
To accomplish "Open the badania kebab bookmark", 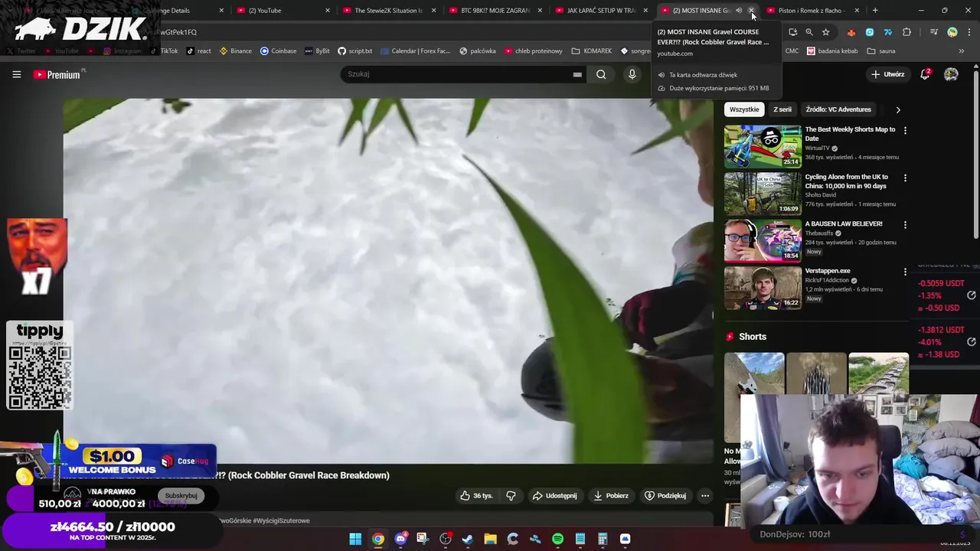I will tap(831, 51).
